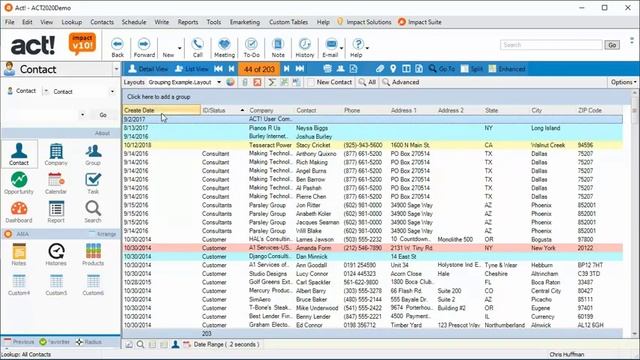This screenshot has height=360, width=640.
Task: Open the Custom4 table icon
Action: pos(19,284)
